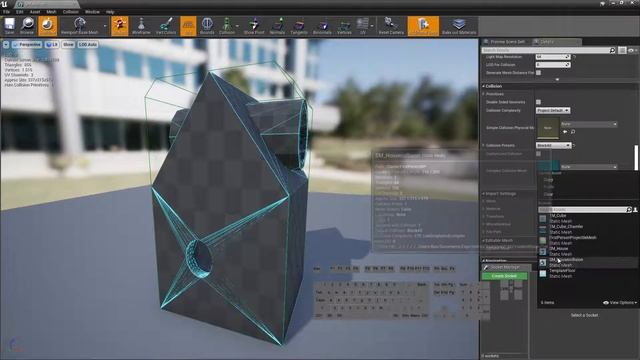
Task: Click the Perspective viewport button
Action: tap(27, 44)
